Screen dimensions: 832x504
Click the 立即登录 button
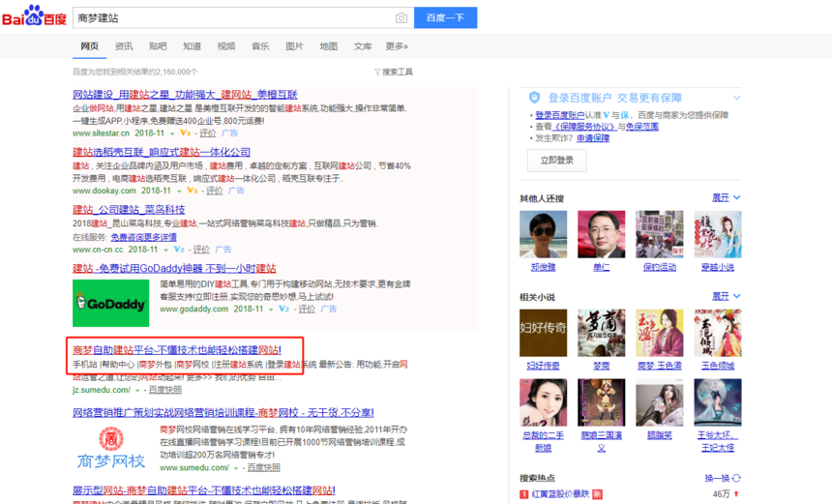pyautogui.click(x=556, y=161)
